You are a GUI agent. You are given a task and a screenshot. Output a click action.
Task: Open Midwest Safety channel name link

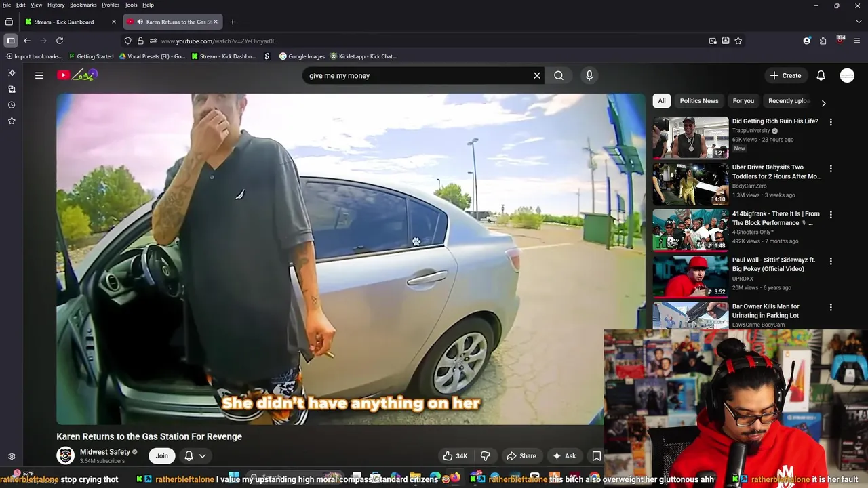click(104, 452)
